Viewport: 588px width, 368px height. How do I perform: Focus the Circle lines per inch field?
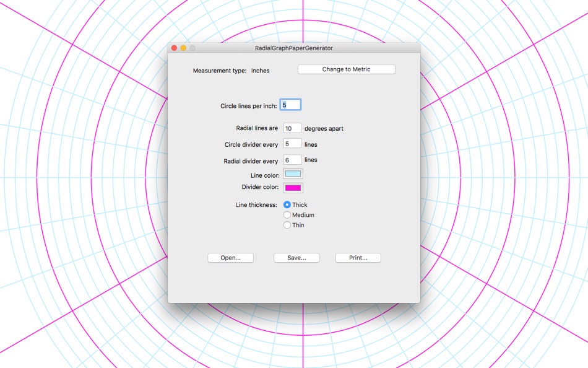click(x=291, y=105)
